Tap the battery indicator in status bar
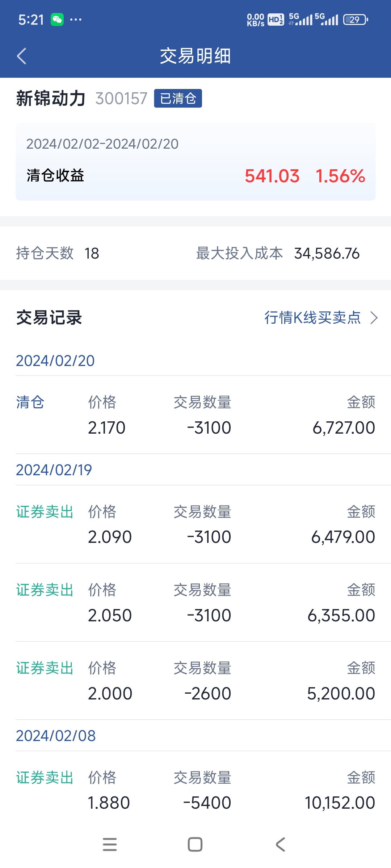This screenshot has width=391, height=868. click(x=356, y=20)
